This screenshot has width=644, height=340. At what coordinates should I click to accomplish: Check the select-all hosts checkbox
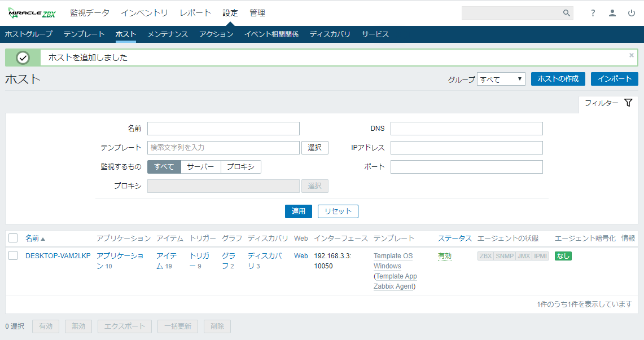(x=13, y=239)
